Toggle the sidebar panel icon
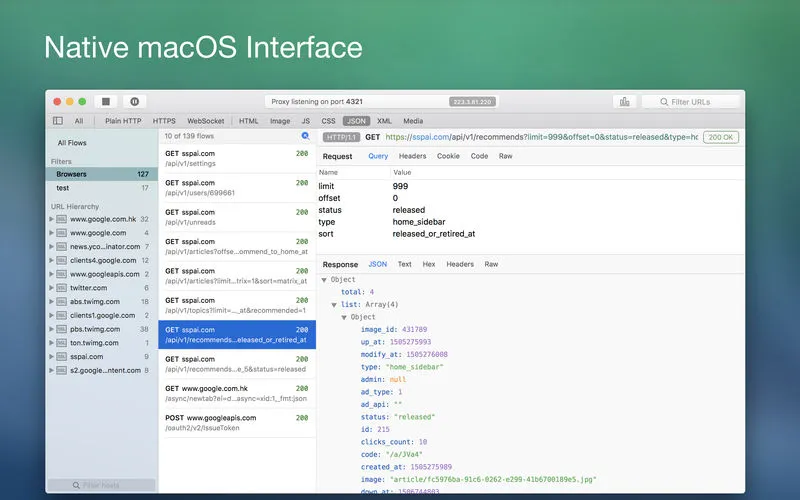 pyautogui.click(x=57, y=121)
